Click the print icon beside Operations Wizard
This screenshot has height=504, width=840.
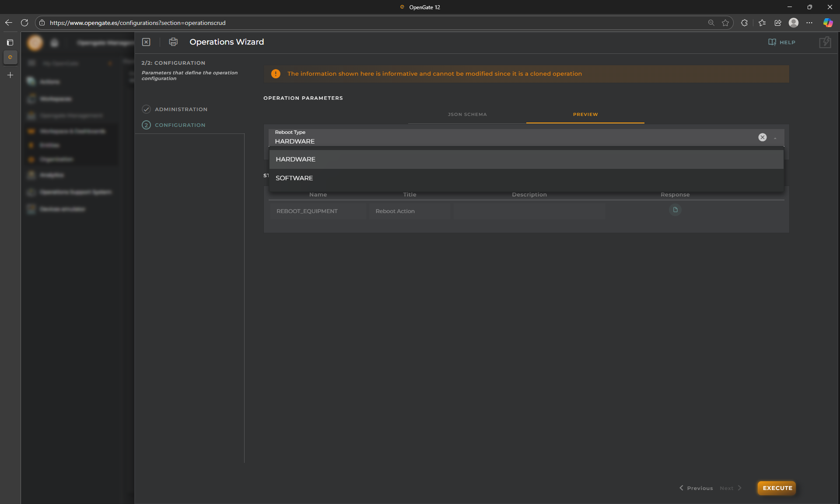173,42
